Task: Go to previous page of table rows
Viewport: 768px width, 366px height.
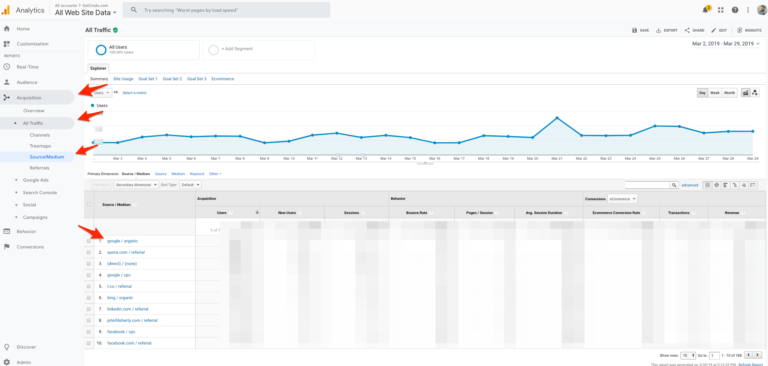Action: point(749,355)
